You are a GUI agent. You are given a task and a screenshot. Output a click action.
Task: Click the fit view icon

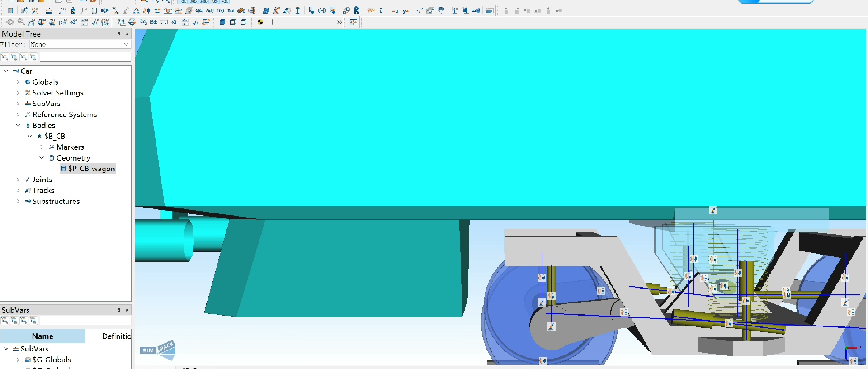click(354, 22)
